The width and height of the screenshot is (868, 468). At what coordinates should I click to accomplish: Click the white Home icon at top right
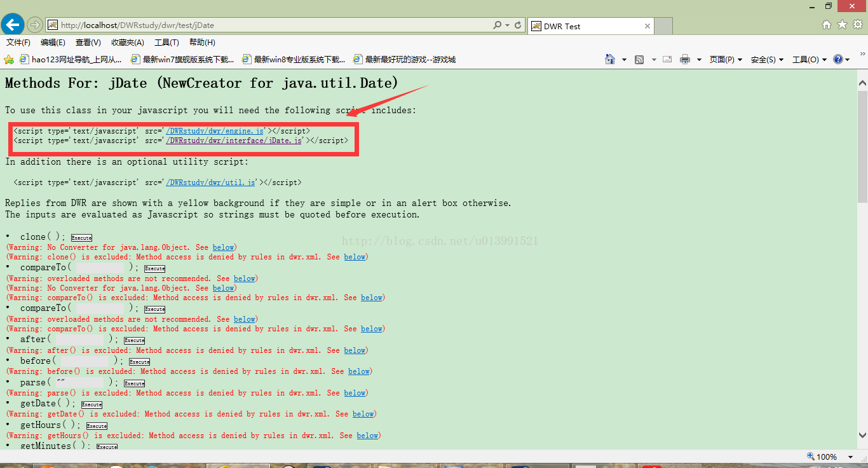pyautogui.click(x=827, y=25)
